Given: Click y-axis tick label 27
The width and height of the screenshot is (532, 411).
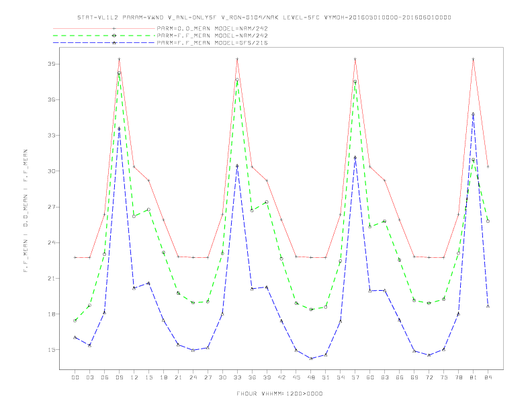Looking at the screenshot, I should point(52,207).
